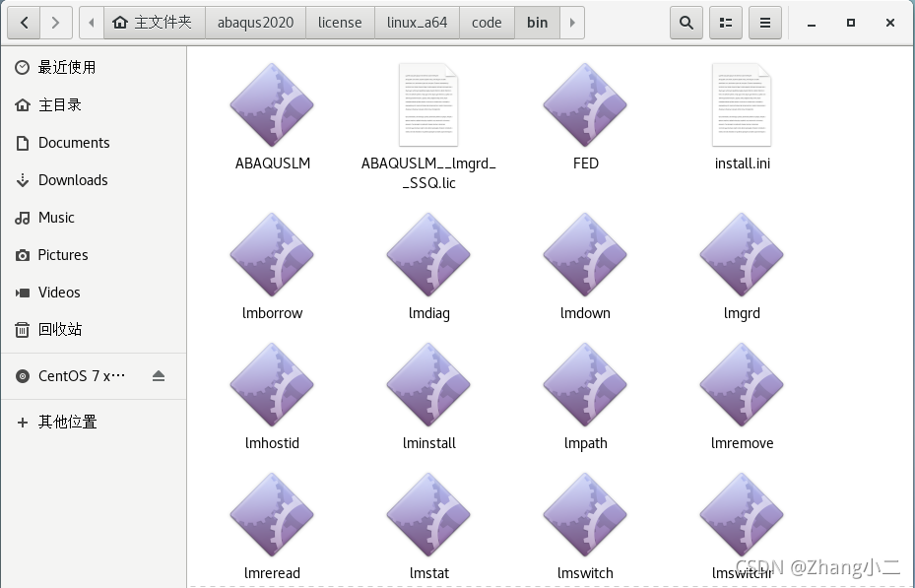This screenshot has width=915, height=588.
Task: Select the lmhostid executable icon
Action: (272, 385)
